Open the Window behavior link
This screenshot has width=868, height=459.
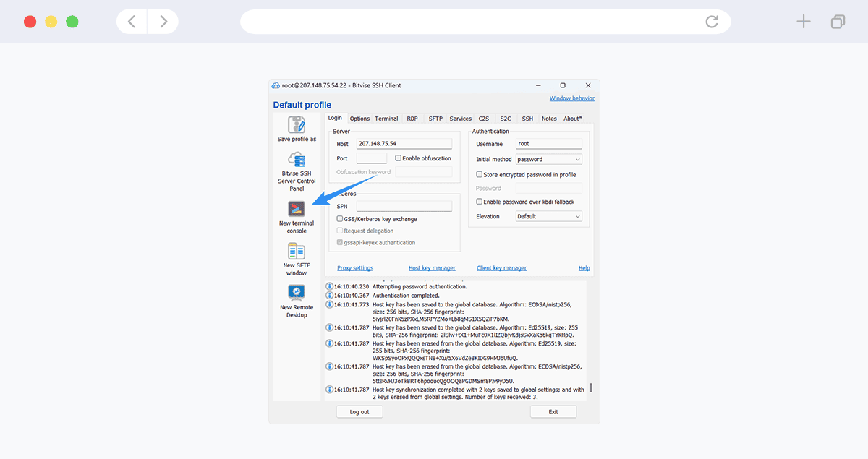tap(572, 98)
